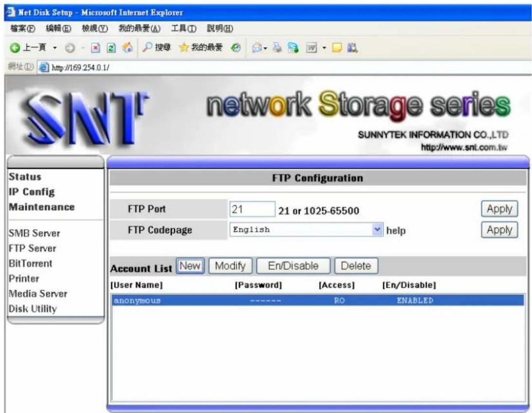Click the Modify account button

click(x=230, y=266)
